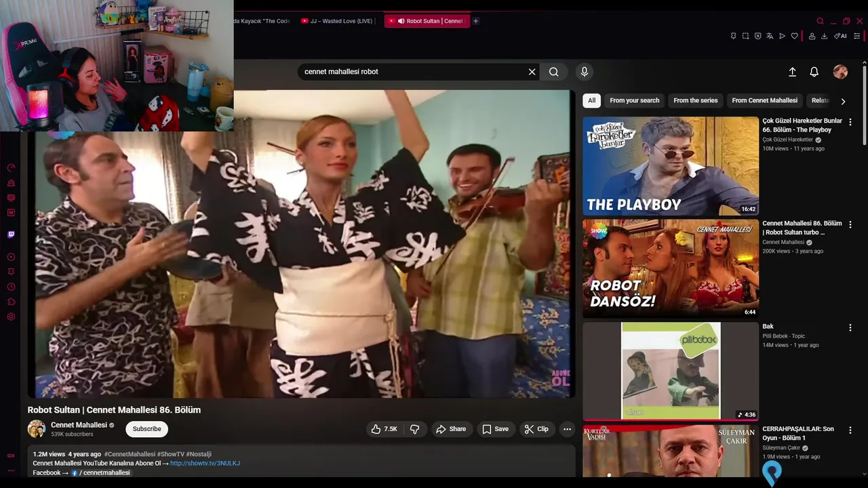Viewport: 868px width, 488px height.
Task: Mute the Robot Sultan tab speaker icon
Action: point(401,21)
